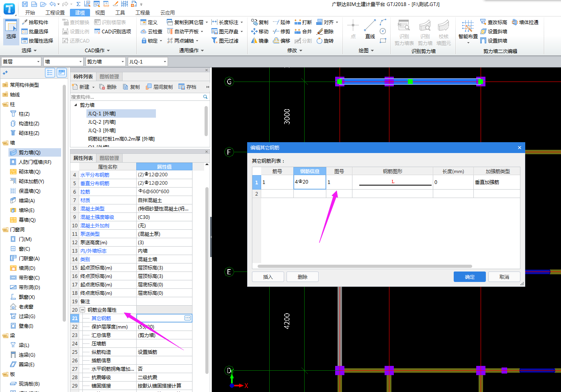Open the 图元过滤 element filter
This screenshot has height=392, width=561.
(x=225, y=41)
